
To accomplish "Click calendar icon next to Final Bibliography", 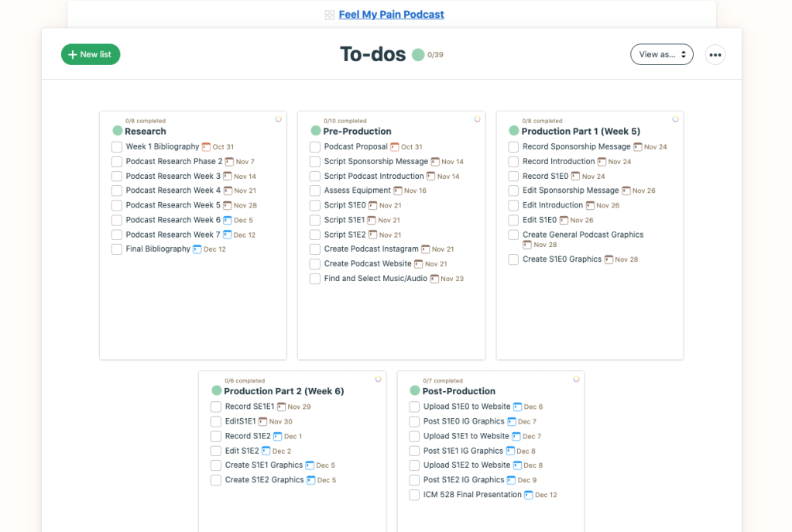I will coord(197,249).
